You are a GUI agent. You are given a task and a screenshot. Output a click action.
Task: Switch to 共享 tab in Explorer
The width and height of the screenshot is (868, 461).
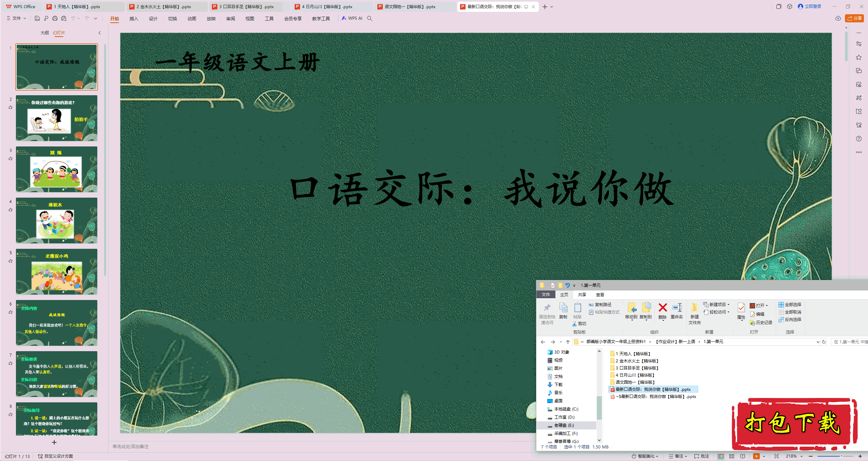[x=582, y=295]
